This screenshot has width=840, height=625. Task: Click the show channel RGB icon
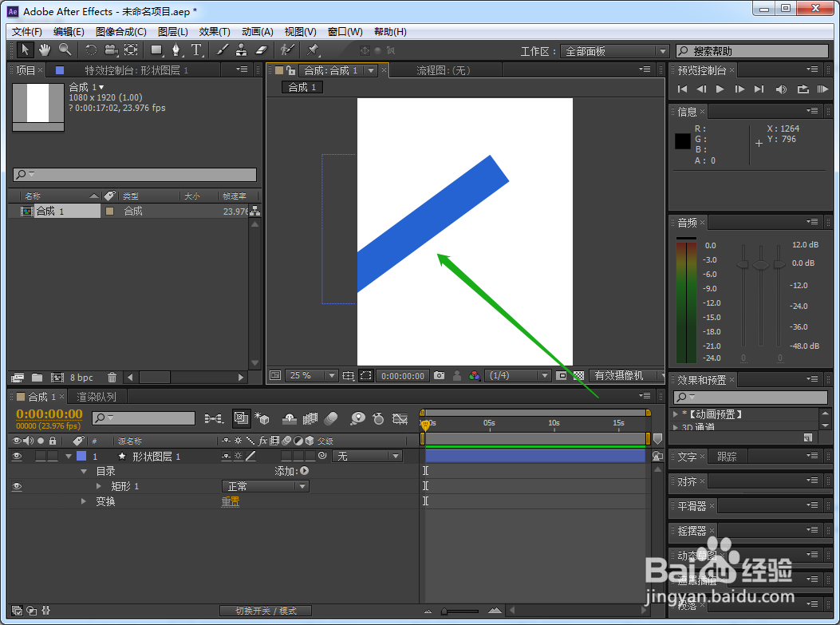(x=475, y=376)
